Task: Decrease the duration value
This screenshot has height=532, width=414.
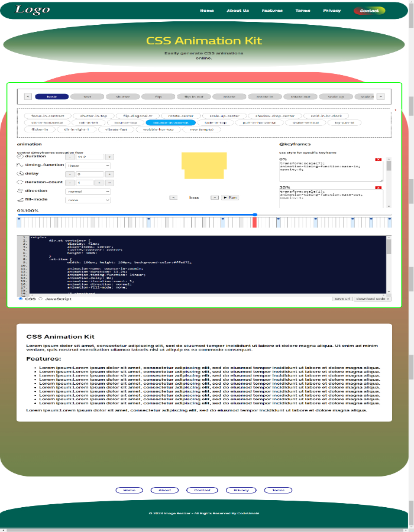Action: tap(70, 157)
